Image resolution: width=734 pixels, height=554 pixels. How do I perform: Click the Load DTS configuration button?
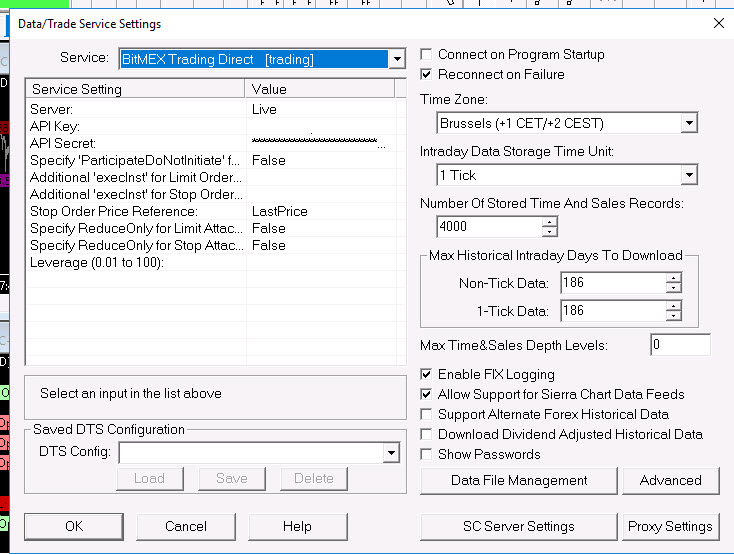point(150,479)
